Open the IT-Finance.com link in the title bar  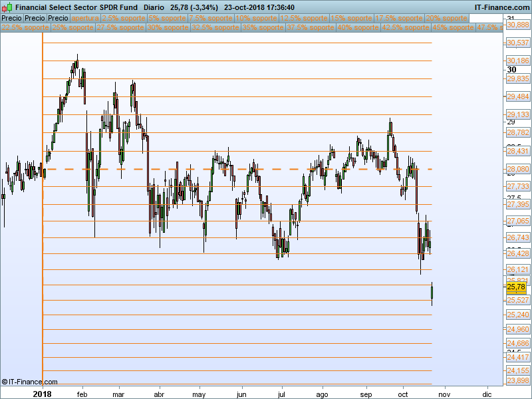click(501, 7)
